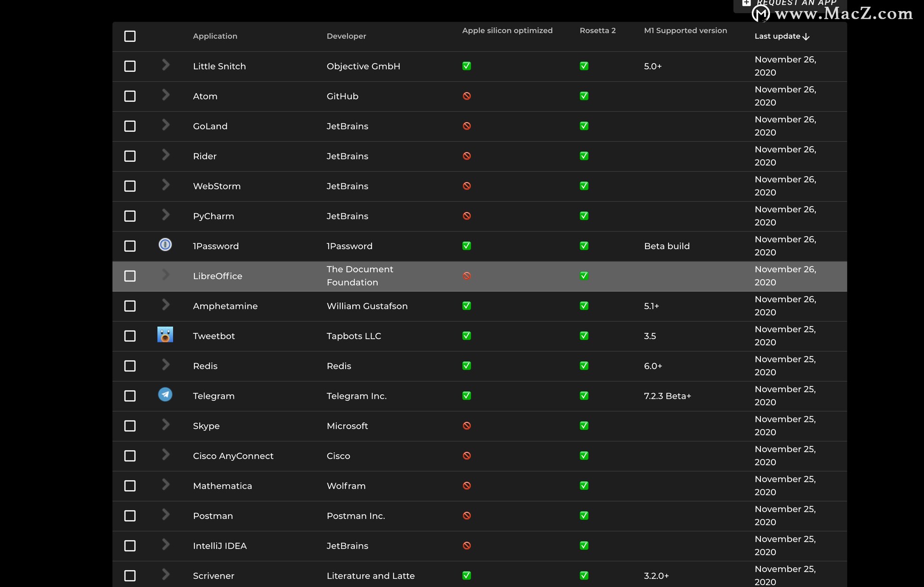
Task: Open the Mathematica application name
Action: tap(222, 486)
